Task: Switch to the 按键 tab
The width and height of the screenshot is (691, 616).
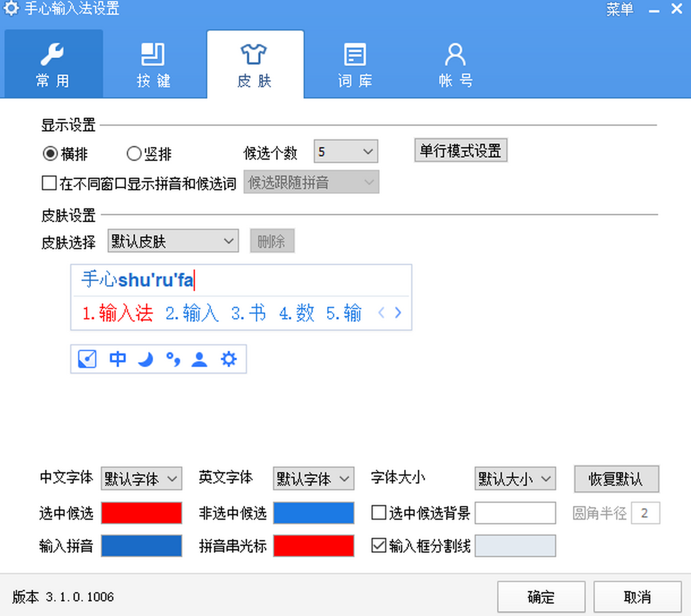Action: point(153,65)
